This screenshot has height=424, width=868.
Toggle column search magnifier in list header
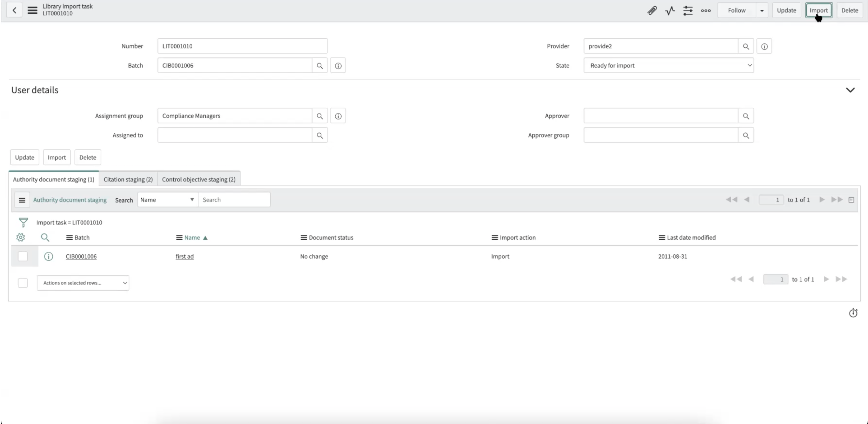tap(45, 238)
